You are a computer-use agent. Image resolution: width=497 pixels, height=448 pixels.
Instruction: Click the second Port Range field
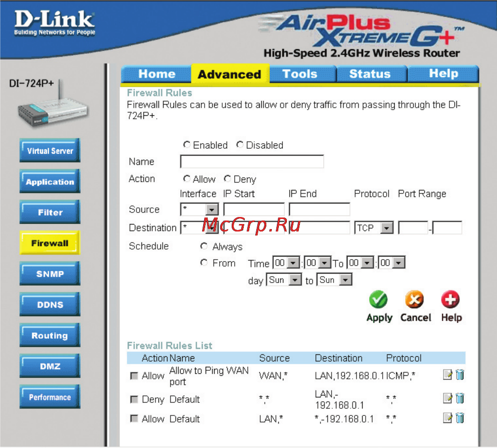447,228
